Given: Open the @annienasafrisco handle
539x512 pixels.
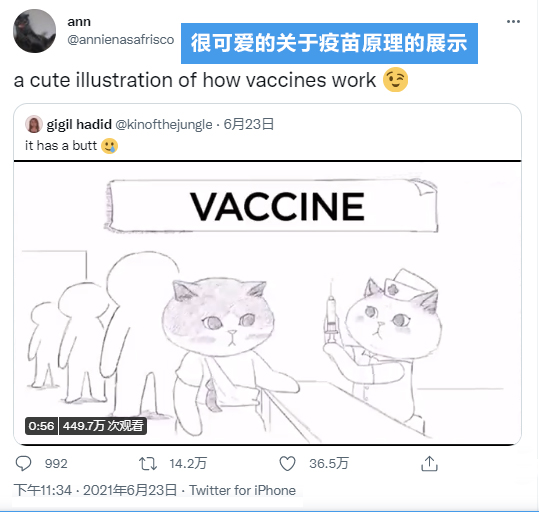Looking at the screenshot, I should [x=121, y=40].
